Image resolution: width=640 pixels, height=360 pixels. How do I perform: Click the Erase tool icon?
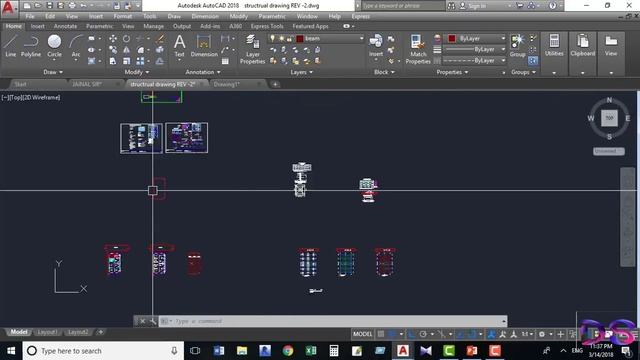pos(160,39)
